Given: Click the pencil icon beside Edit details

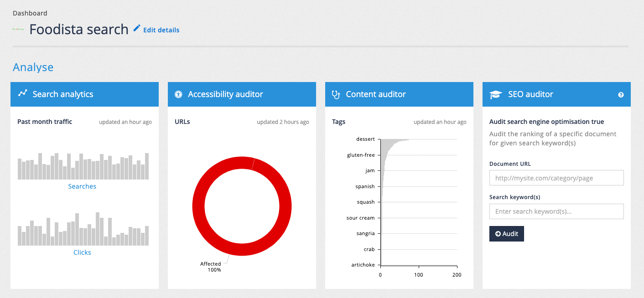Looking at the screenshot, I should click(136, 28).
